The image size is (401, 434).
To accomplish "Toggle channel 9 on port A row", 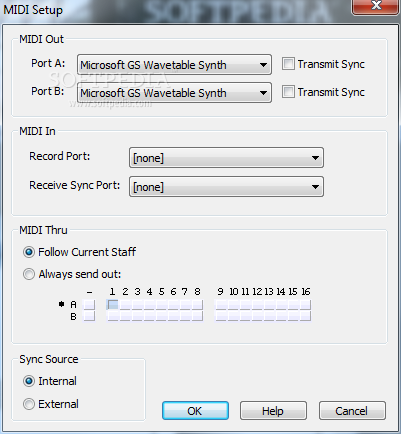I will click(221, 305).
